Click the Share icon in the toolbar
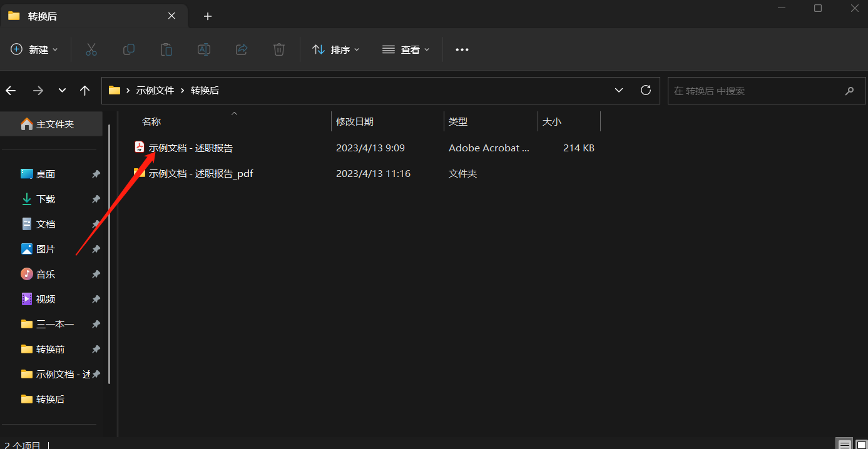The width and height of the screenshot is (868, 449). (242, 49)
